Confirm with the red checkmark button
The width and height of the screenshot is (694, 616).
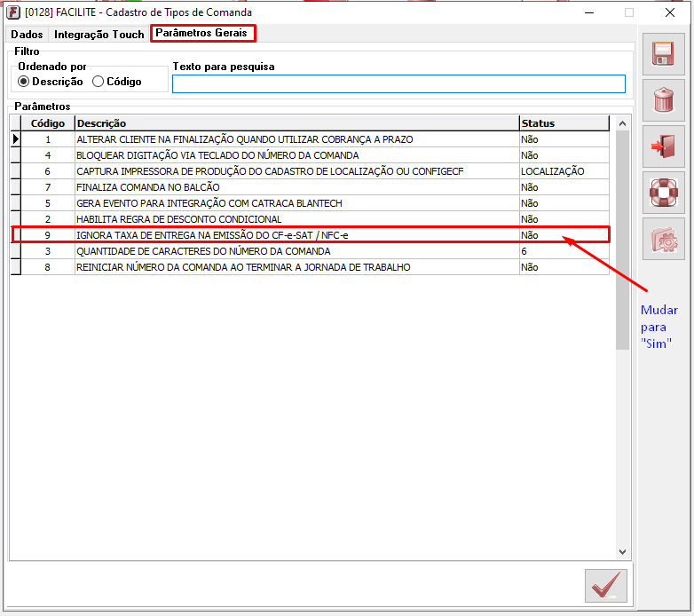(606, 586)
